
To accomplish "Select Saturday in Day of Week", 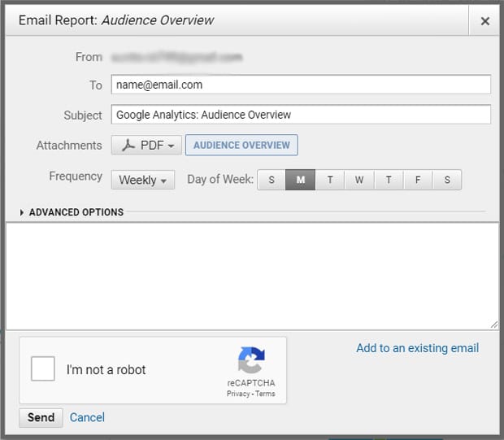I will [447, 180].
